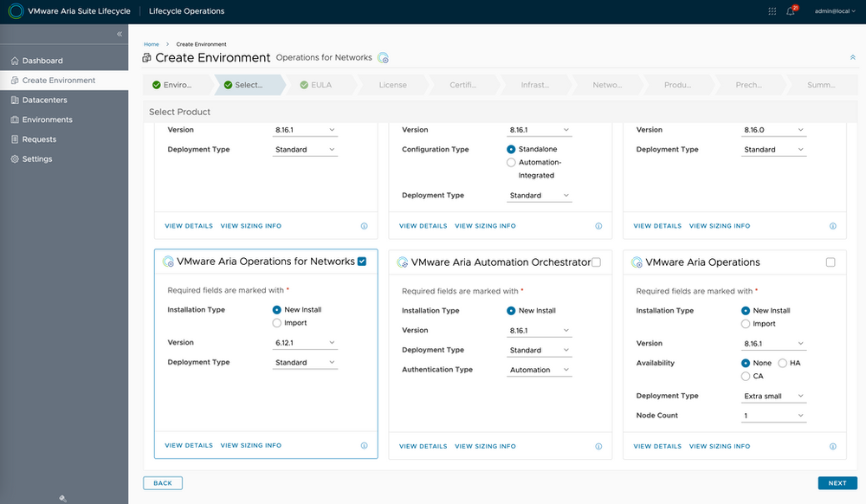The height and width of the screenshot is (504, 866).
Task: View sizing info for VMware Aria Operations
Action: pos(719,447)
